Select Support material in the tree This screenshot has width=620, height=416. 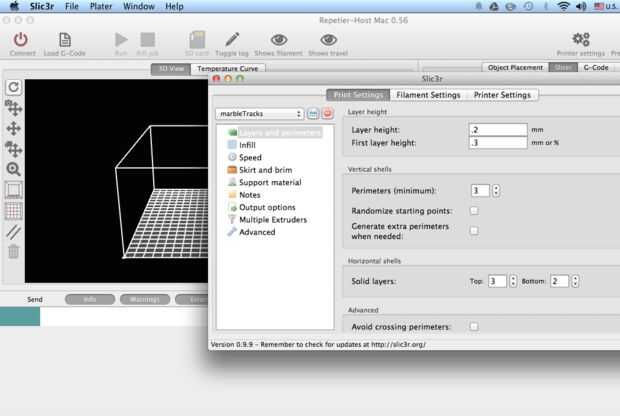[265, 182]
